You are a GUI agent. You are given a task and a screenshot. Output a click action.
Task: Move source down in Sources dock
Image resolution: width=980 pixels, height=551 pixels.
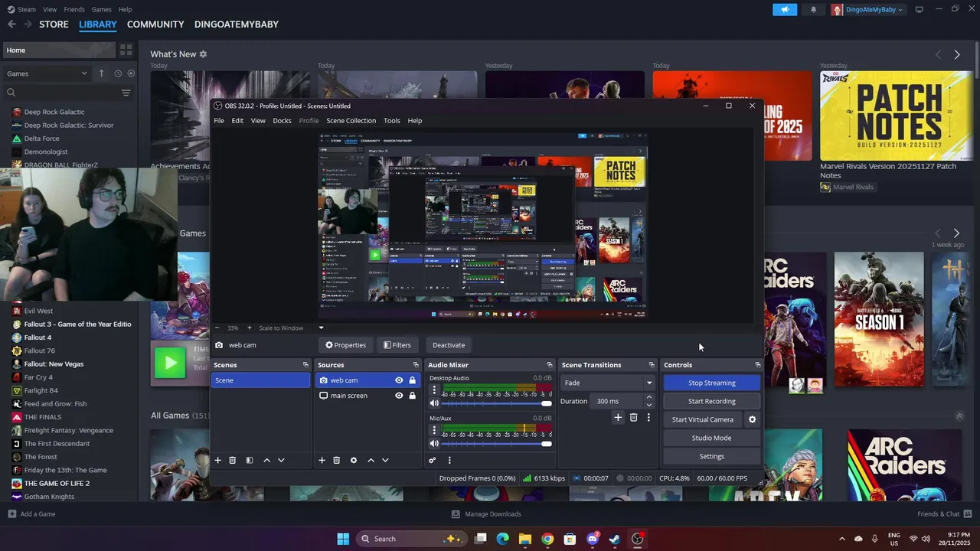point(385,460)
